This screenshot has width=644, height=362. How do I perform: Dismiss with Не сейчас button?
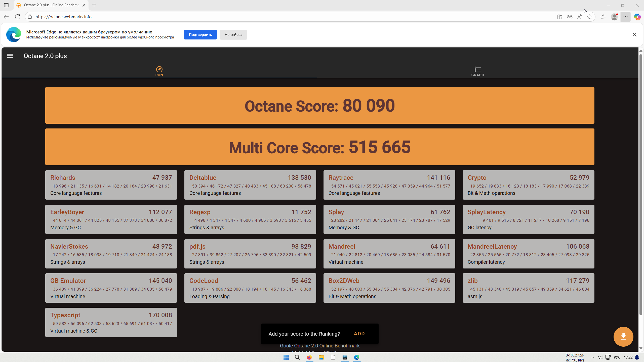233,34
